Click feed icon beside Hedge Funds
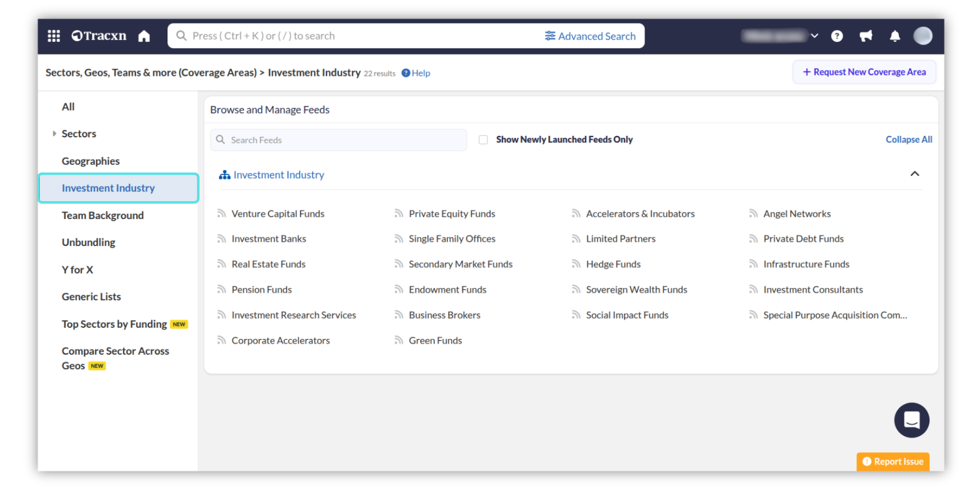Screen dimensions: 980x490 576,264
